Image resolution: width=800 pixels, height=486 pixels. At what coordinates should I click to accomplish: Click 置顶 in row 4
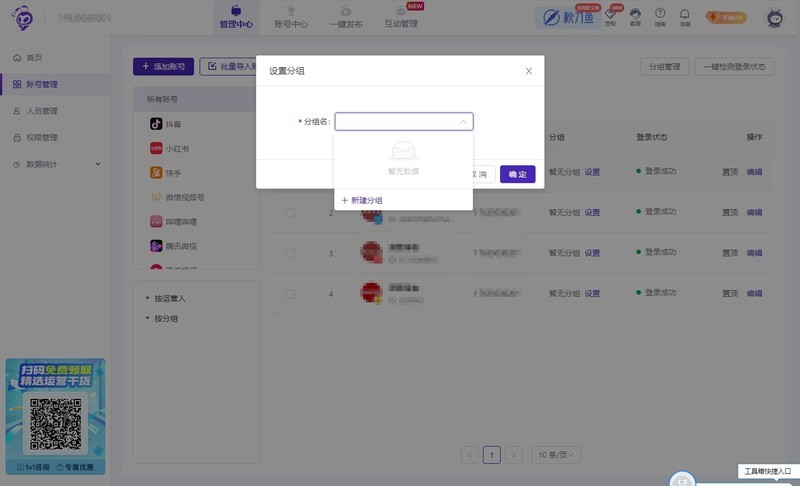[x=730, y=293]
